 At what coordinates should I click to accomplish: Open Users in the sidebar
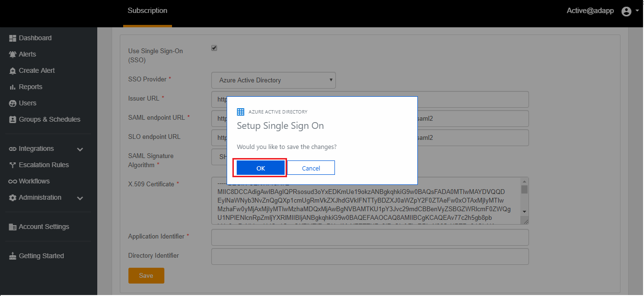tap(28, 103)
